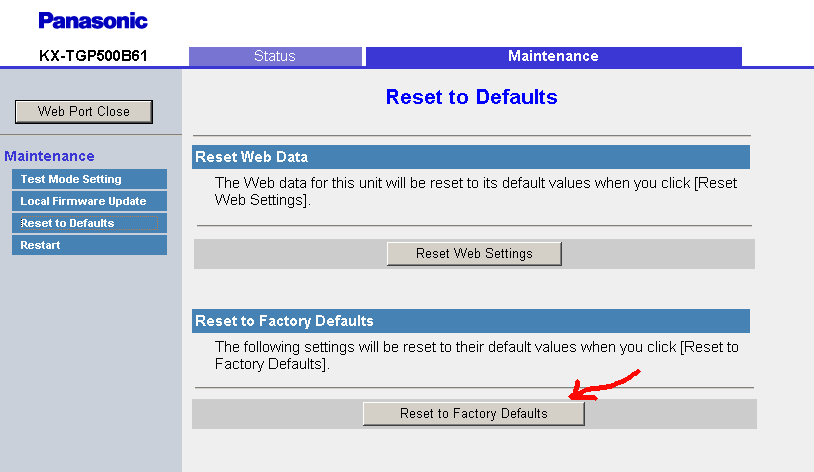
Task: Open Test Mode Setting in sidebar
Action: pyautogui.click(x=89, y=179)
